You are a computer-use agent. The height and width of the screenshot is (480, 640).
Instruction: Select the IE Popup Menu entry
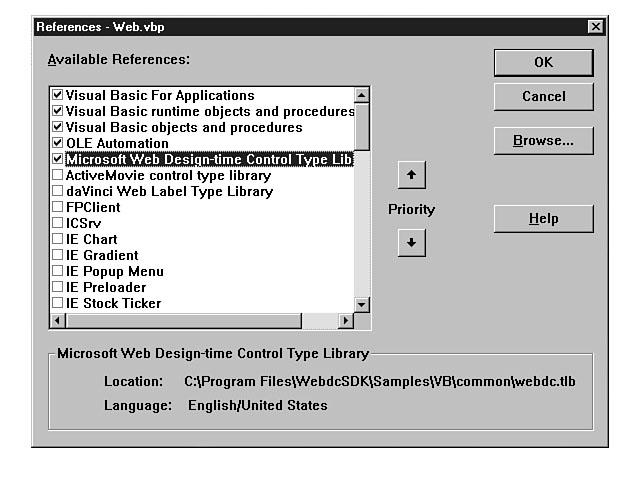(114, 272)
